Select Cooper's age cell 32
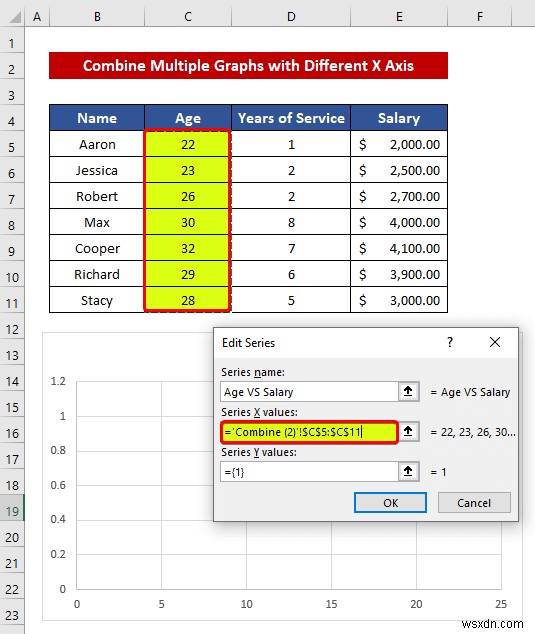 click(x=188, y=248)
